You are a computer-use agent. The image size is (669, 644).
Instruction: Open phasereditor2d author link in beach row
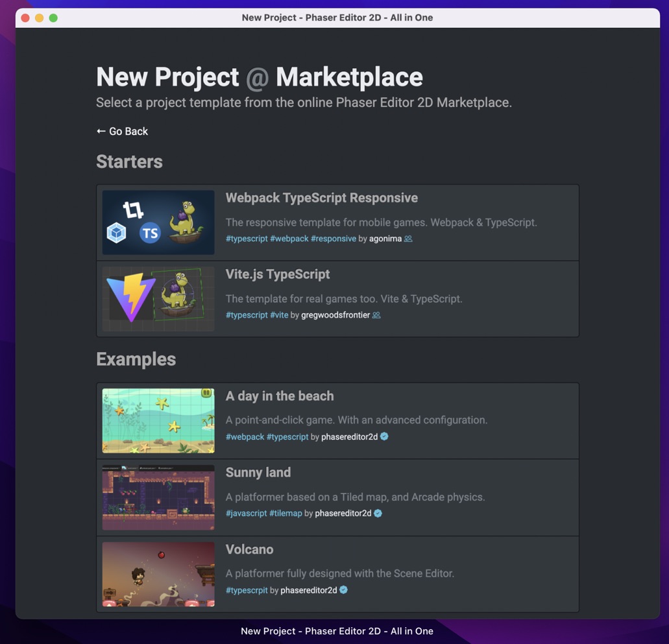pos(350,436)
